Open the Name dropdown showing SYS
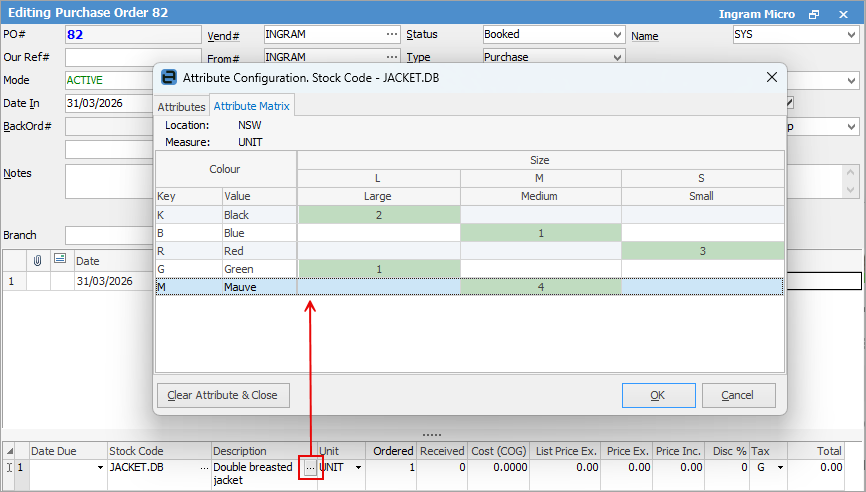 click(x=850, y=34)
